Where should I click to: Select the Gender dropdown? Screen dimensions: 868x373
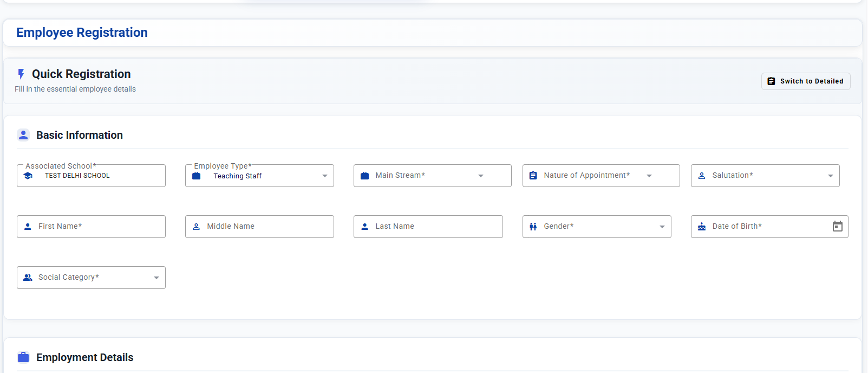pos(597,227)
